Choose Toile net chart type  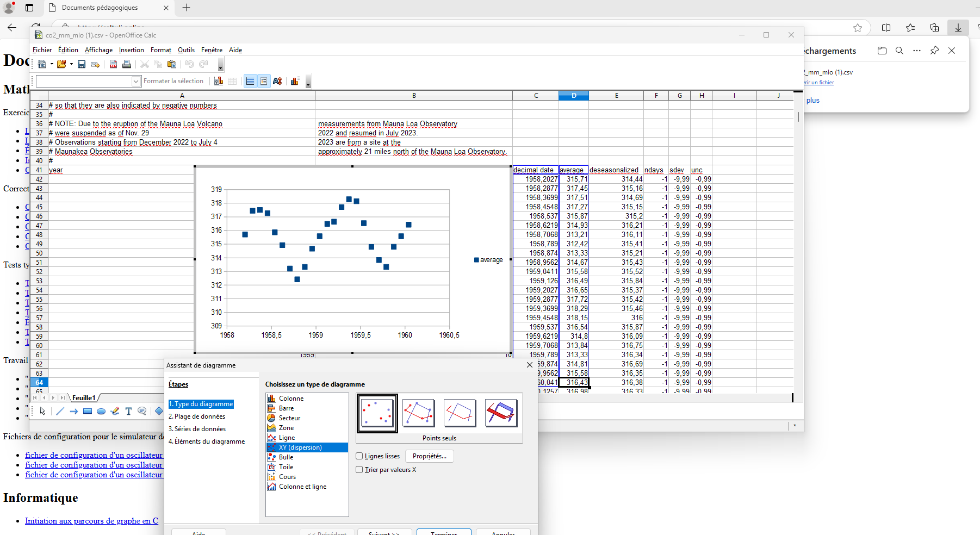point(286,467)
